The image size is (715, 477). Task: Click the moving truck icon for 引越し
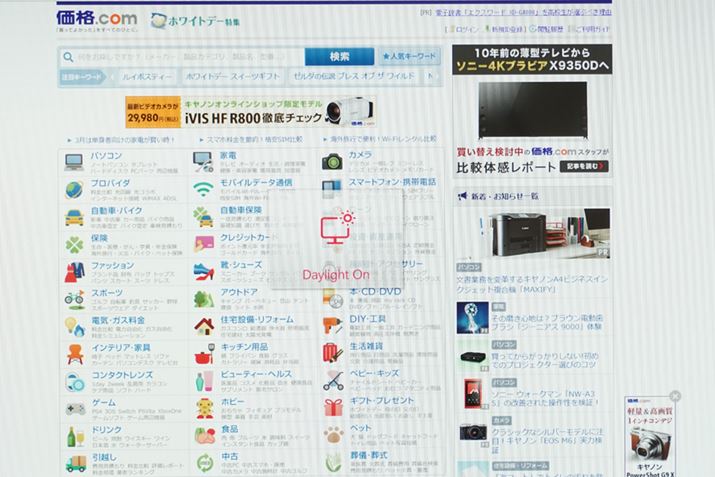tap(74, 462)
